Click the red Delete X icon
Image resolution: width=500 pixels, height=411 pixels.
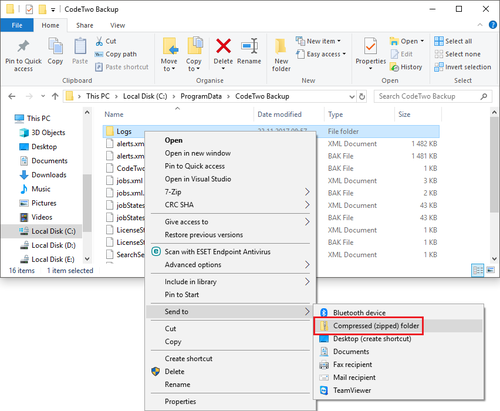click(223, 46)
